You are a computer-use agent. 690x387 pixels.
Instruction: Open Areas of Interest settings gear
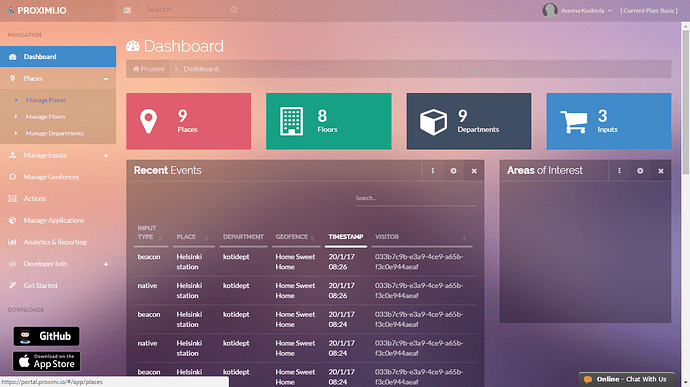tap(640, 171)
